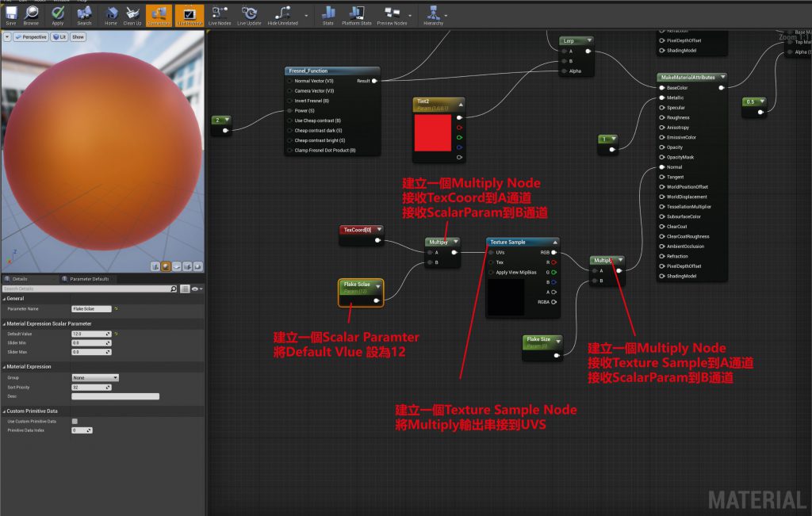Viewport: 812px width, 516px height.
Task: Click the Home toolbar icon
Action: pyautogui.click(x=111, y=14)
